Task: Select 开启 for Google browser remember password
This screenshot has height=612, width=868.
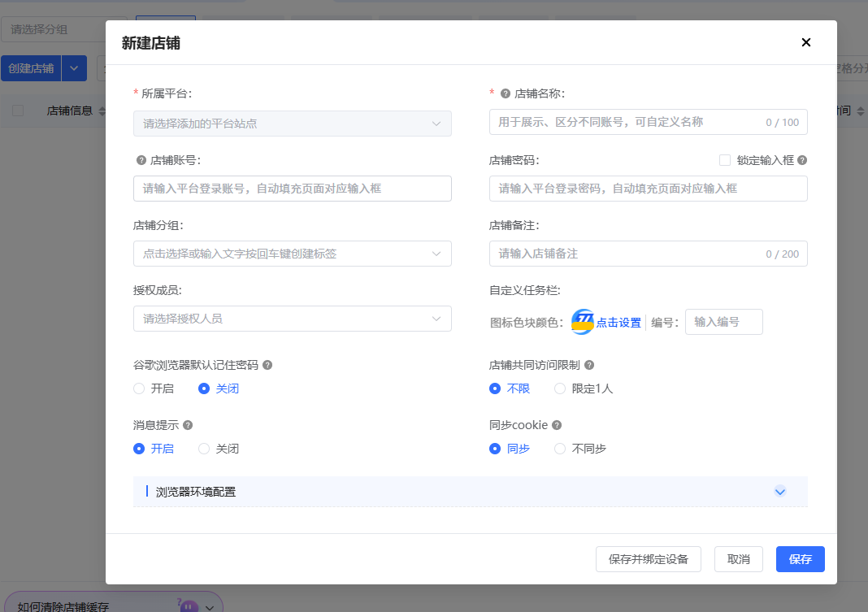Action: pos(139,388)
